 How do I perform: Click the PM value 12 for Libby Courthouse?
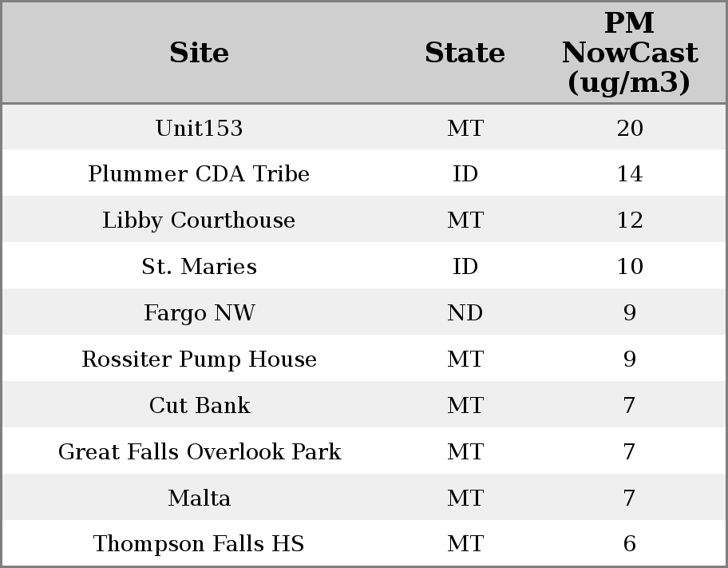point(629,220)
